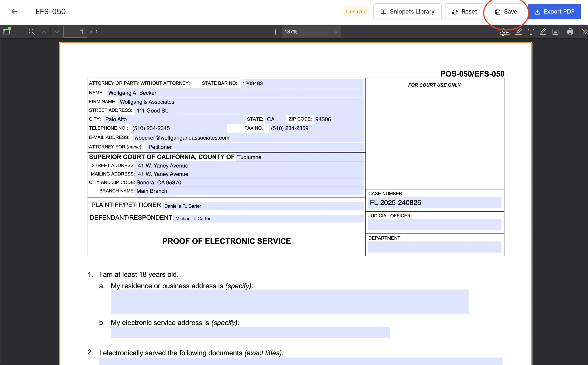Click the Unsaved status badge

click(x=356, y=11)
